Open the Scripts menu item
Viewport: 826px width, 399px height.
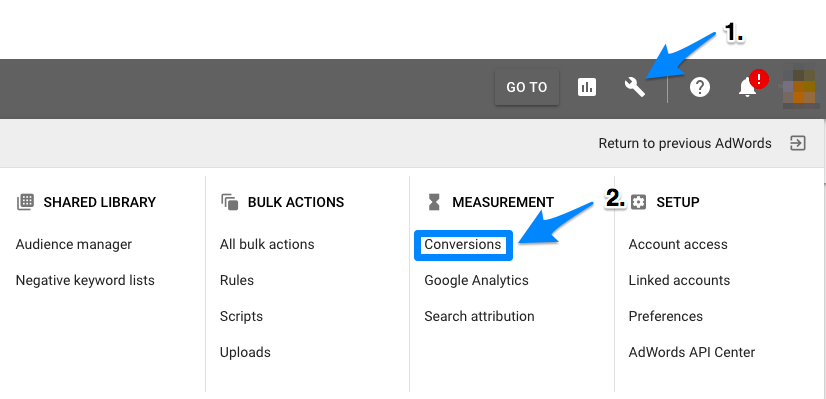(241, 316)
